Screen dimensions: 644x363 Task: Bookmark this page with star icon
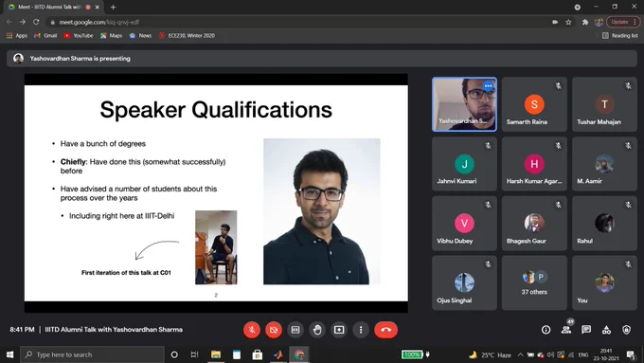568,22
